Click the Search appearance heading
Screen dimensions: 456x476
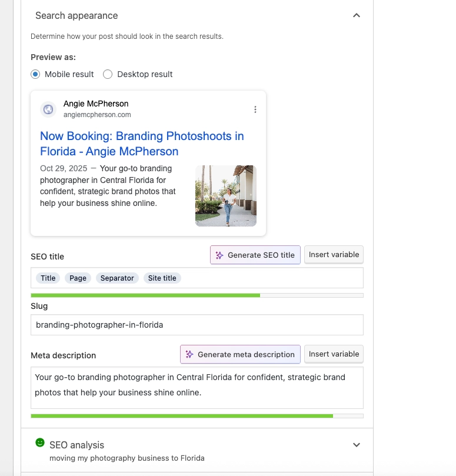(76, 15)
